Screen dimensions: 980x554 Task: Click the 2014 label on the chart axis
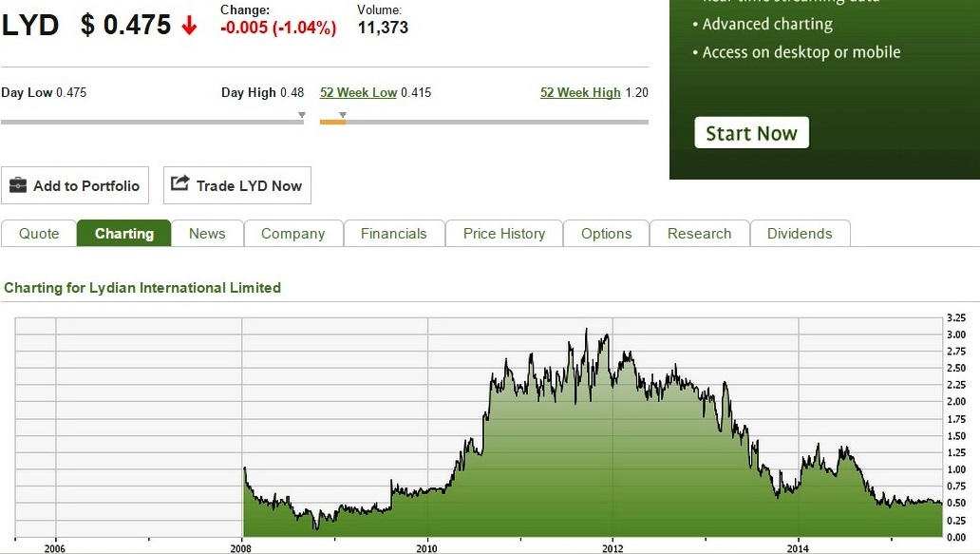click(x=798, y=548)
